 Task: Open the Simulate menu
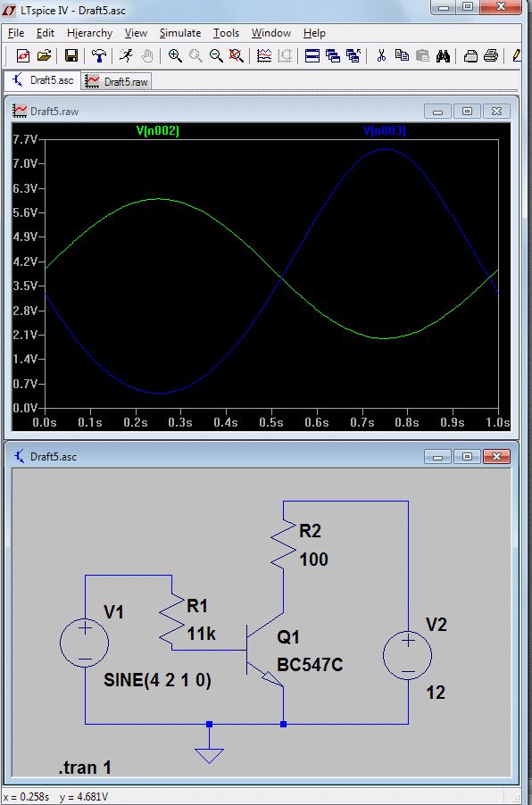(179, 33)
